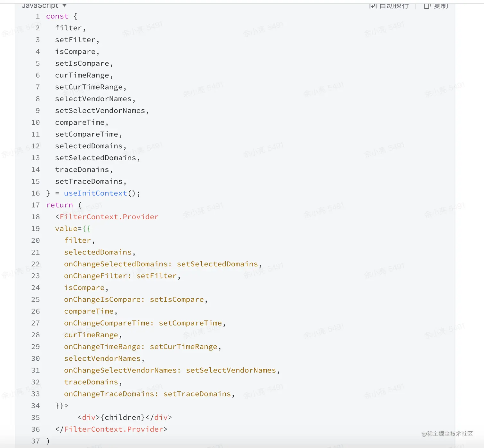Click line number 16 in the gutter
The width and height of the screenshot is (484, 448).
tap(36, 193)
